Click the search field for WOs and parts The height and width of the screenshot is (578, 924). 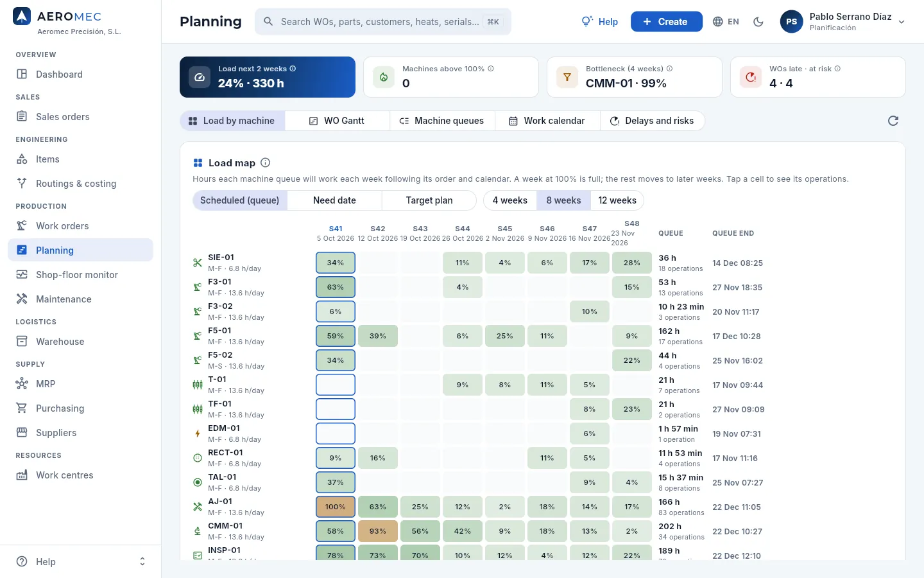383,22
